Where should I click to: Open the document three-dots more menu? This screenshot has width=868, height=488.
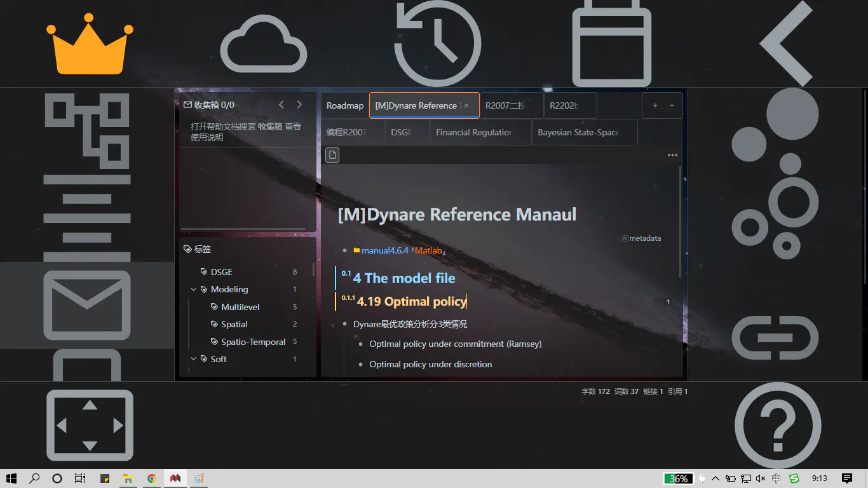click(672, 156)
